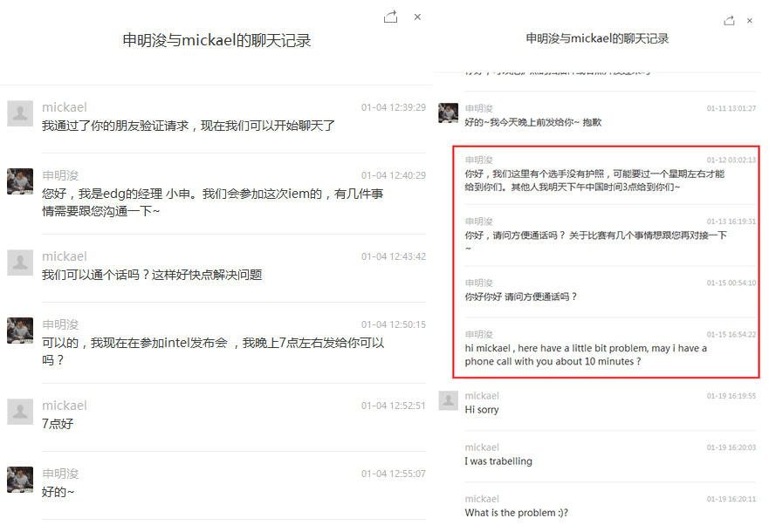Click mickael's avatar next to 'Hi sorry'
This screenshot has width=769, height=532.
(449, 400)
